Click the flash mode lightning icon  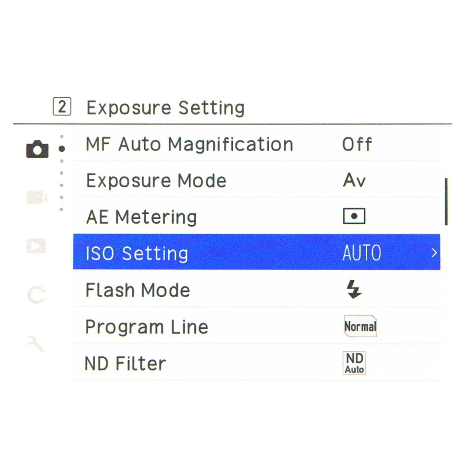tap(354, 289)
